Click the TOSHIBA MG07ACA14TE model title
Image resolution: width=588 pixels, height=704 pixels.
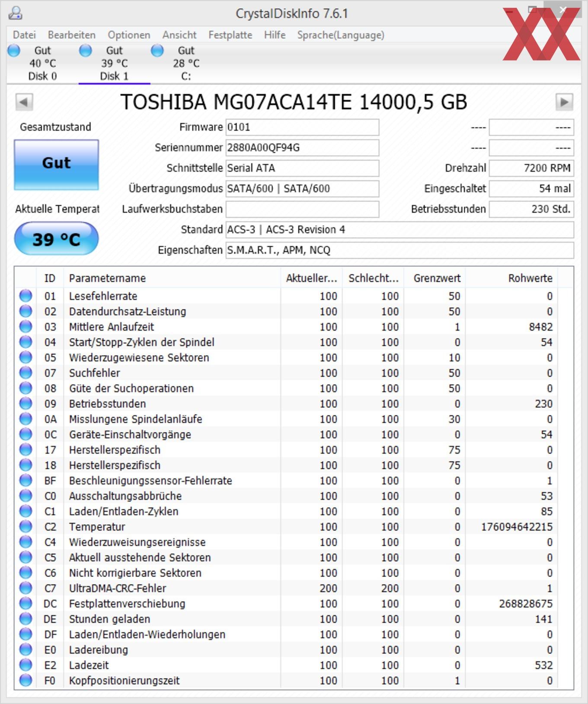pos(294,102)
